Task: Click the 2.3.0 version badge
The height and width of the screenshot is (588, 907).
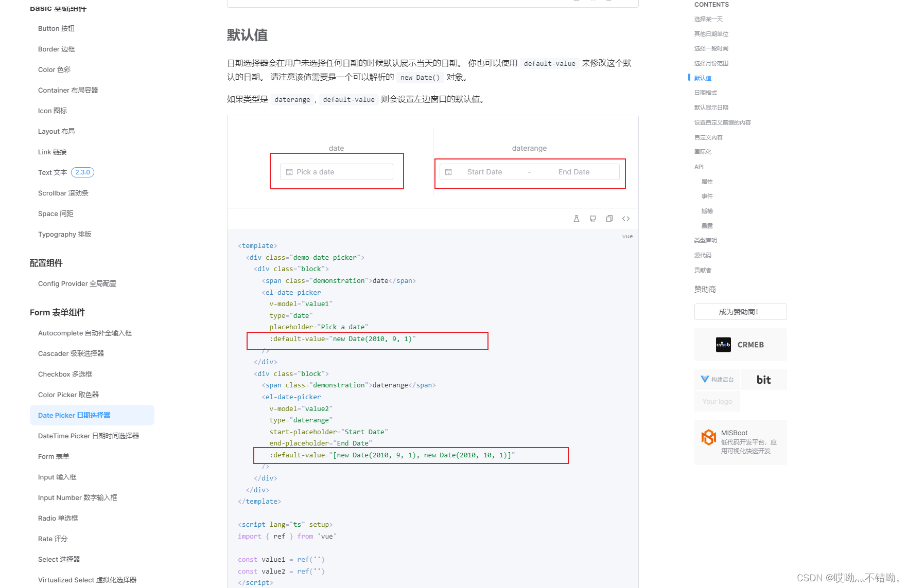Action: (82, 172)
